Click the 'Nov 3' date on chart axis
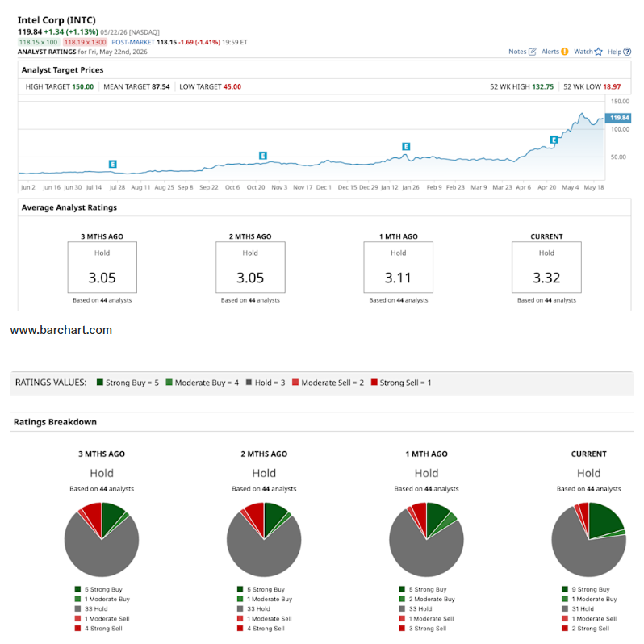Viewport: 644px width, 644px height. (279, 187)
